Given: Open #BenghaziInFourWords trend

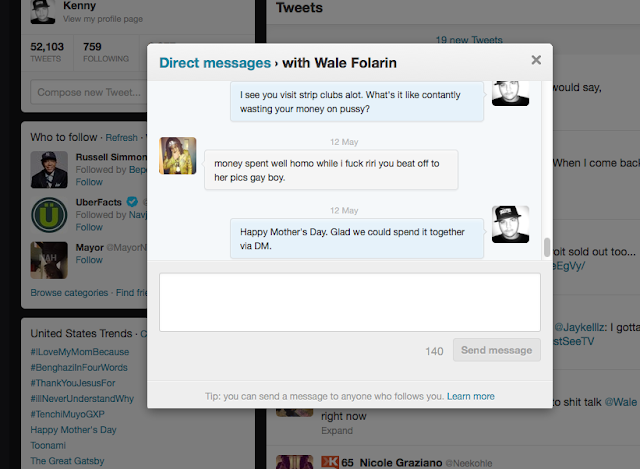Looking at the screenshot, I should pyautogui.click(x=79, y=367).
